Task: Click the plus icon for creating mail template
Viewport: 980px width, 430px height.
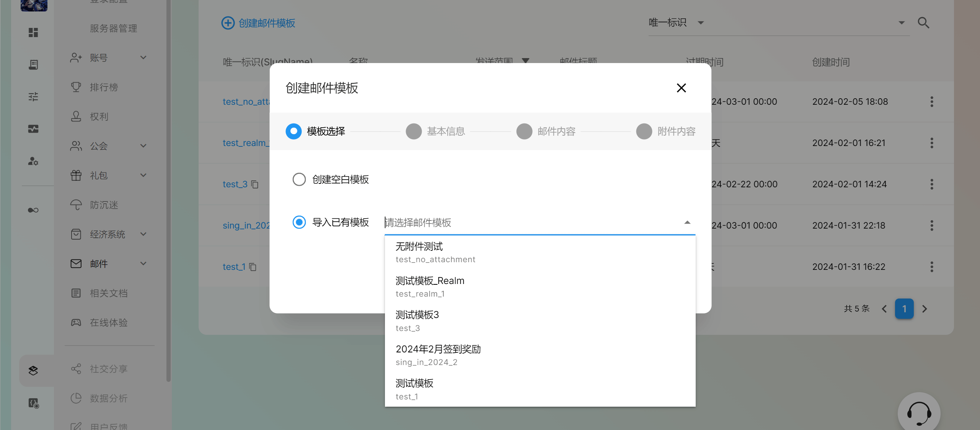Action: tap(228, 23)
